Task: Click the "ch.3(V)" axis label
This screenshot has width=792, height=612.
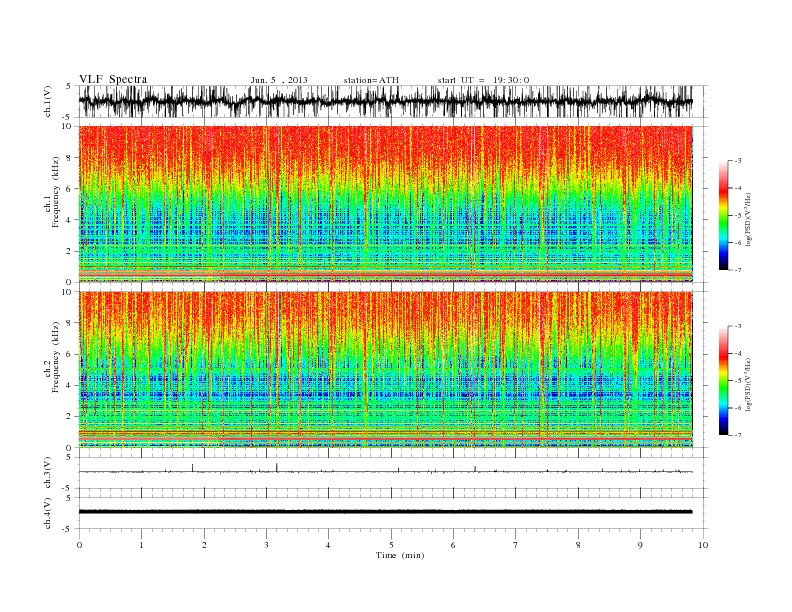Action: point(48,472)
